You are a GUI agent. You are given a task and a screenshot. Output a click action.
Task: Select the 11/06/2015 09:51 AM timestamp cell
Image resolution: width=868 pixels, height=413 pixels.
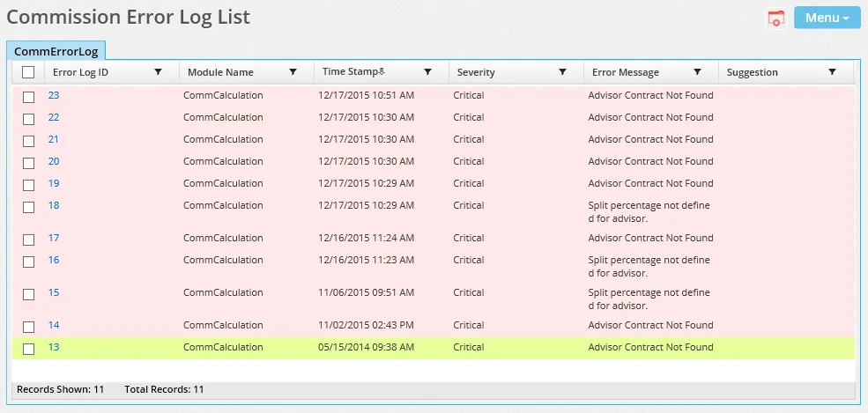click(x=366, y=292)
